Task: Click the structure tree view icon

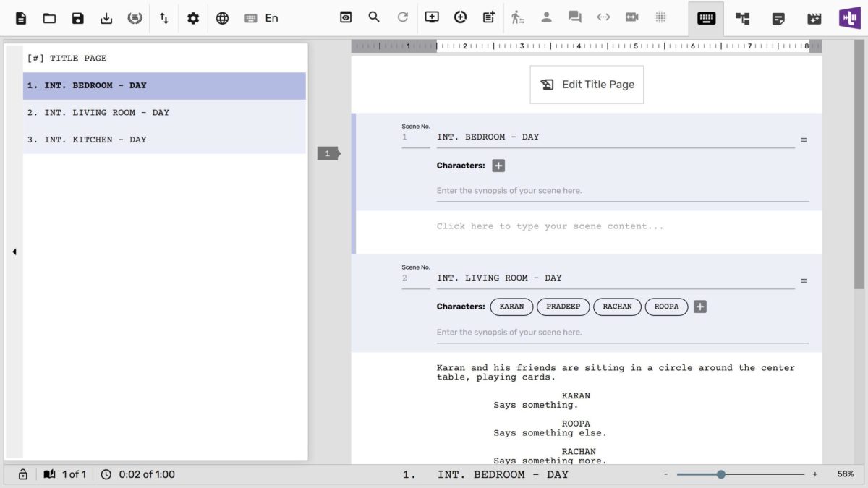Action: tap(742, 19)
